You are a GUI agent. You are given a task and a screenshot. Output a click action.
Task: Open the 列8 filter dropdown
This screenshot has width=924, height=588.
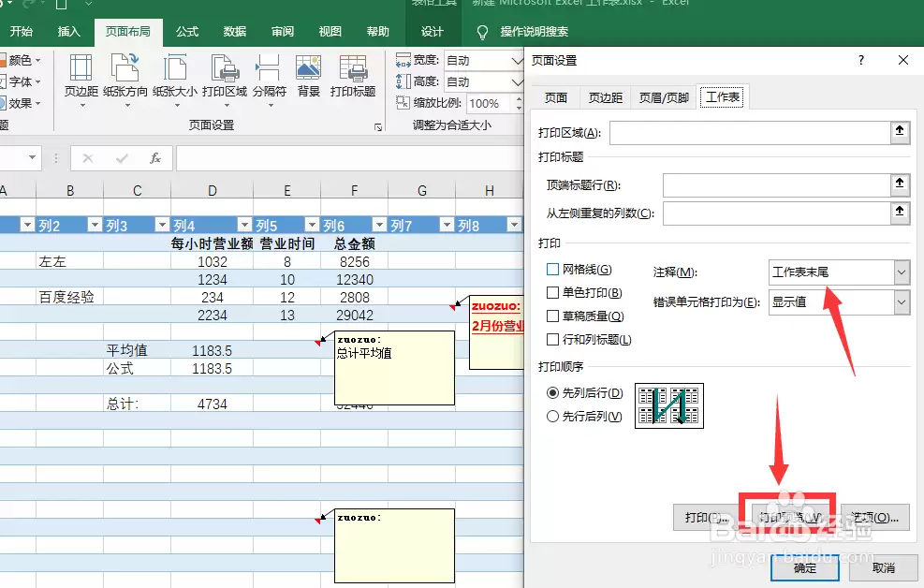pyautogui.click(x=515, y=225)
